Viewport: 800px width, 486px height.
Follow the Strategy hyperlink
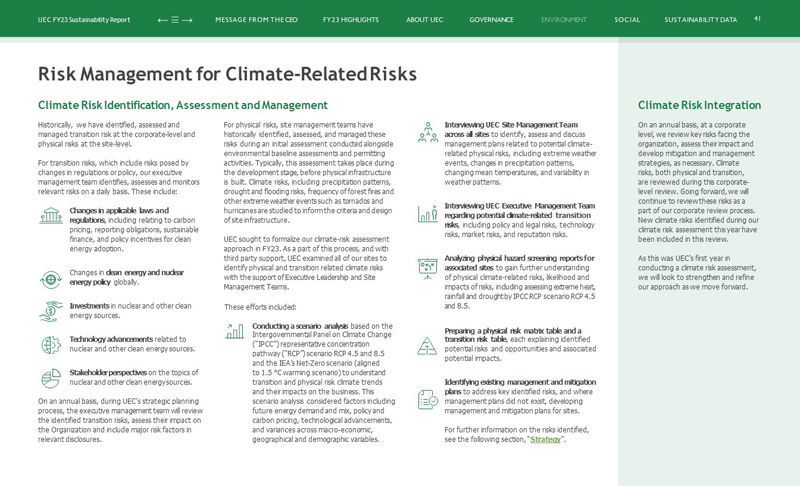click(545, 439)
